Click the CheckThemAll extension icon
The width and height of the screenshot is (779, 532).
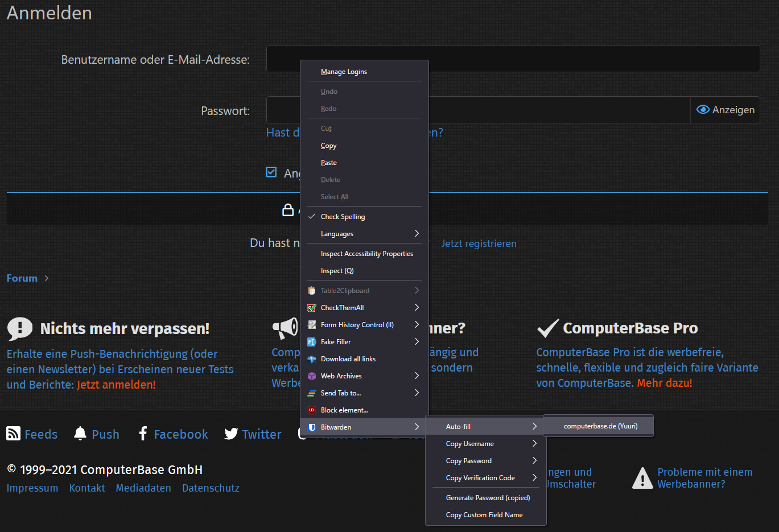[312, 308]
